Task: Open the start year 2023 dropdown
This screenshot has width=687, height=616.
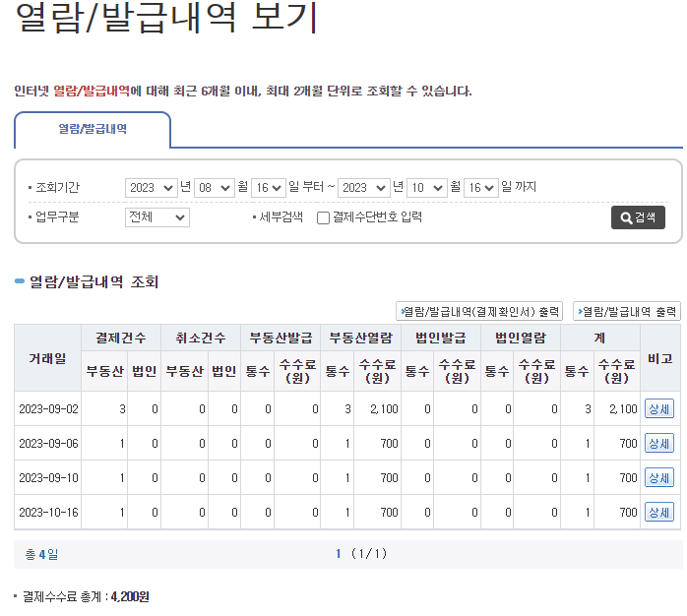Action: tap(152, 188)
